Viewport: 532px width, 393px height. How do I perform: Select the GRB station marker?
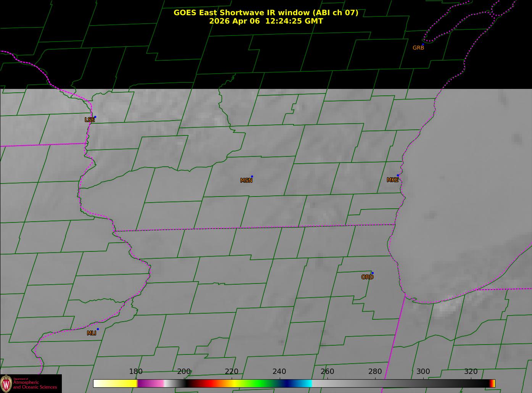point(418,48)
